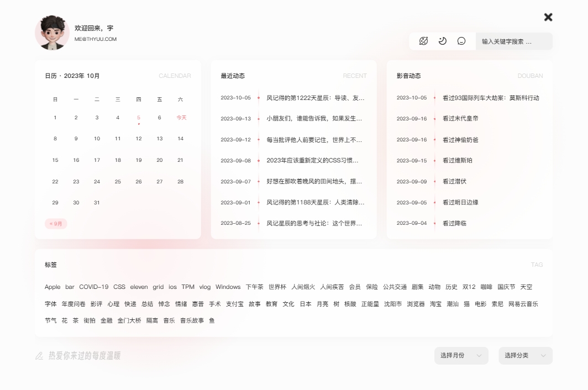This screenshot has height=390, width=588.
Task: Click the ME@THYUU.COM email text
Action: [96, 39]
